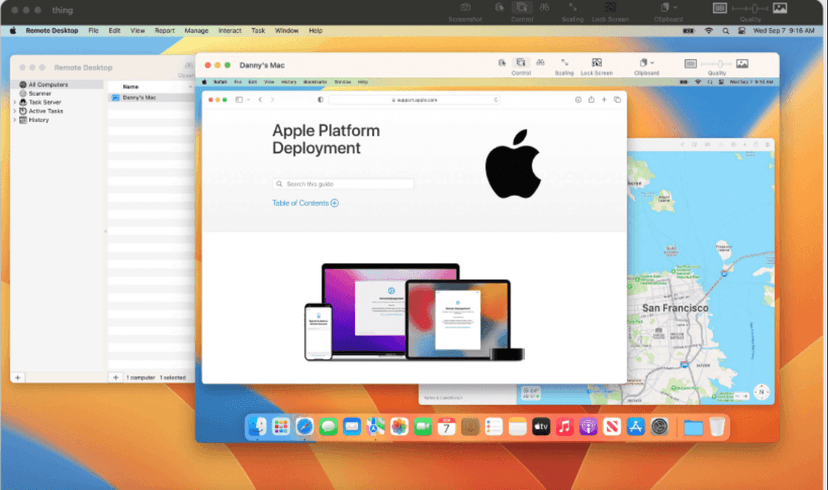Click binoculars Observe icon in outer thing toolbar
The image size is (828, 490).
(x=544, y=7)
